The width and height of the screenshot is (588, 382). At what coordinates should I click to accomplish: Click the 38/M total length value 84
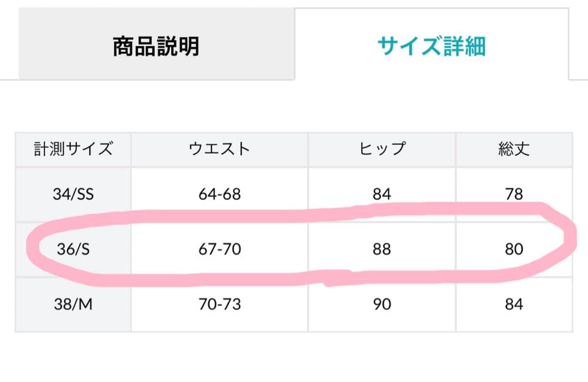[514, 304]
